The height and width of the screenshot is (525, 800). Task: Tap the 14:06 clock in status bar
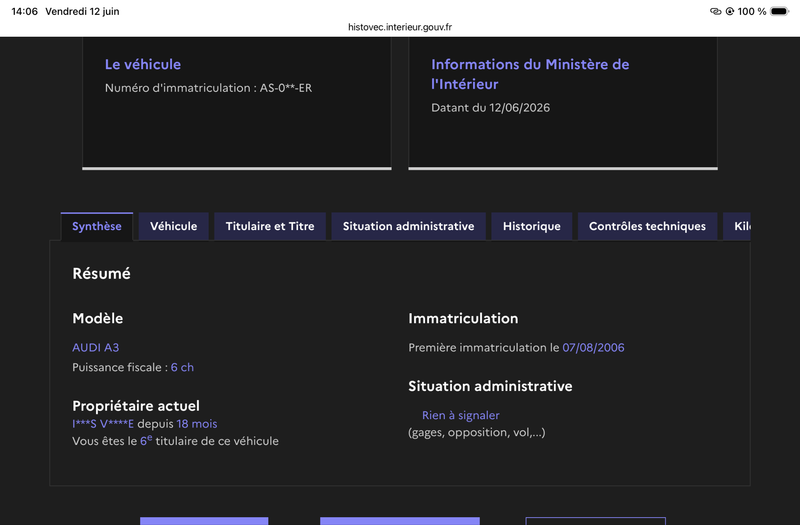(x=24, y=11)
